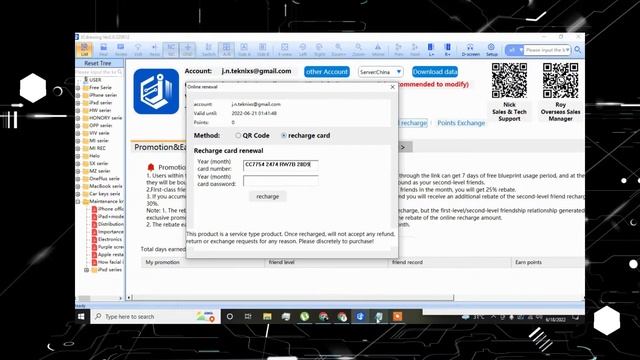
Task: Click the red bell Promotion icon
Action: point(151,167)
